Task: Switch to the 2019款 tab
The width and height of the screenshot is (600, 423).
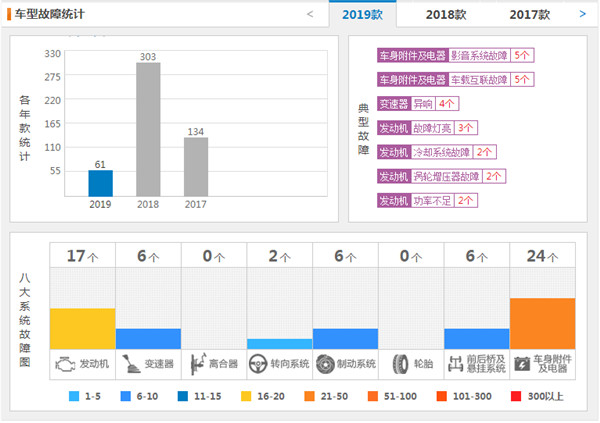Action: pos(362,15)
